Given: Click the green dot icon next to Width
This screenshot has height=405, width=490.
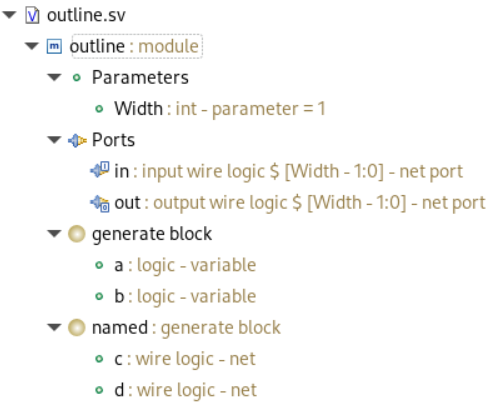Looking at the screenshot, I should (99, 109).
